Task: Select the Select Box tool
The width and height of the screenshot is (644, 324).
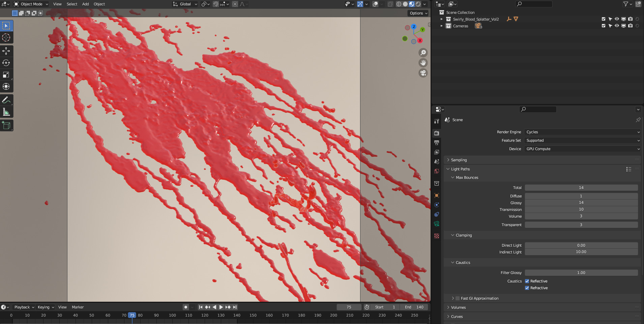Action: click(6, 26)
